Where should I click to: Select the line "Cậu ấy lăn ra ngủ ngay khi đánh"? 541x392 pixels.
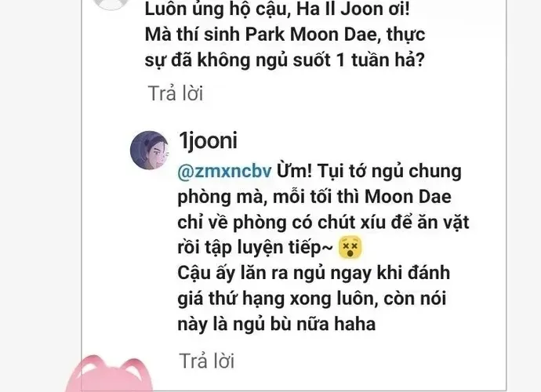[314, 274]
